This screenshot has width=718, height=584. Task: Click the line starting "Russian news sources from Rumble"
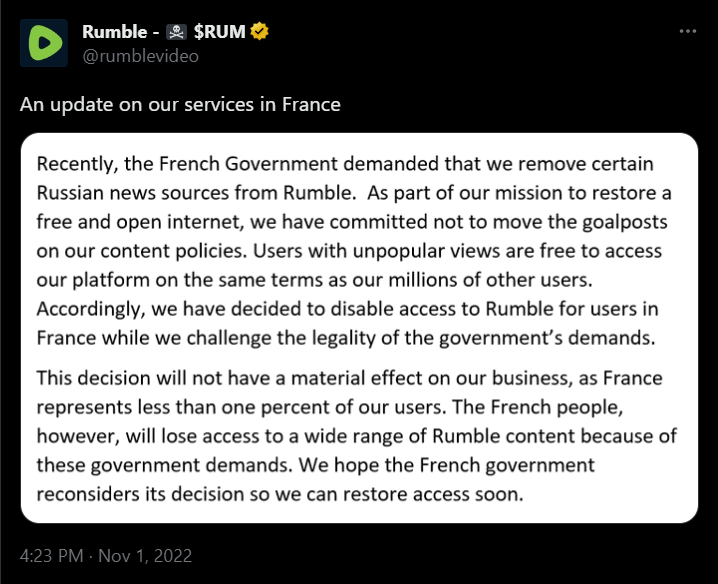click(353, 193)
